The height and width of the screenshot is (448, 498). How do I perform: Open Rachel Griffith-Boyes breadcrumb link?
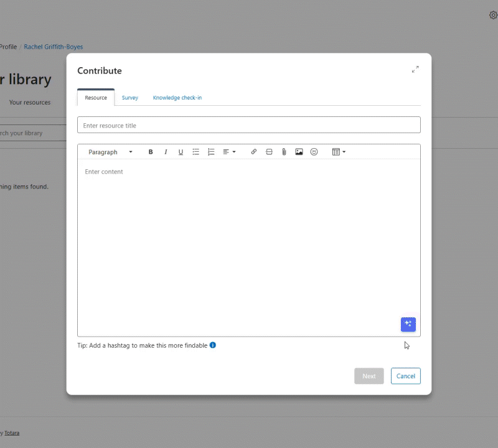click(x=54, y=47)
